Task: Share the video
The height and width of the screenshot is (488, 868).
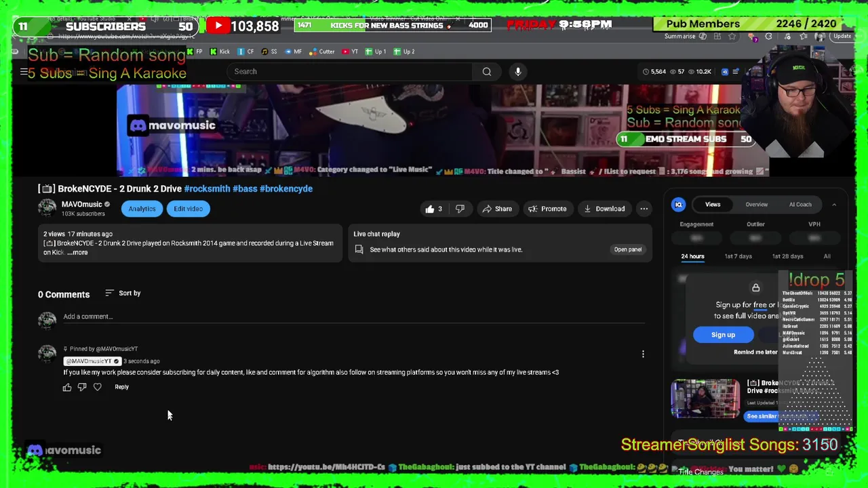Action: coord(496,209)
